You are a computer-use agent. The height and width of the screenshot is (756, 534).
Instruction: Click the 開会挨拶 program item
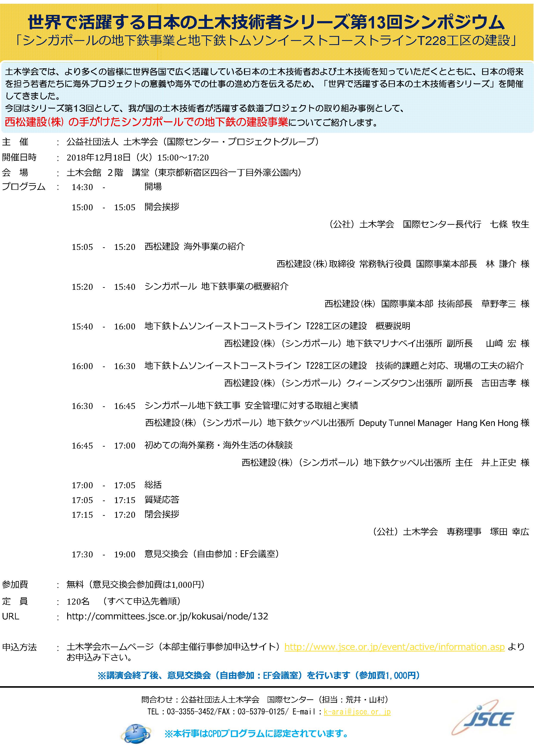coord(162,207)
